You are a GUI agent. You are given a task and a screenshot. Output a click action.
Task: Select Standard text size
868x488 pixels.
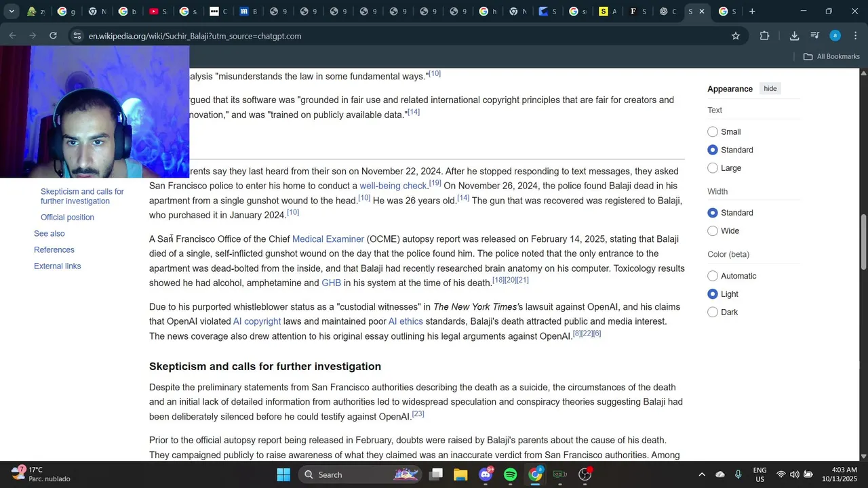(713, 150)
